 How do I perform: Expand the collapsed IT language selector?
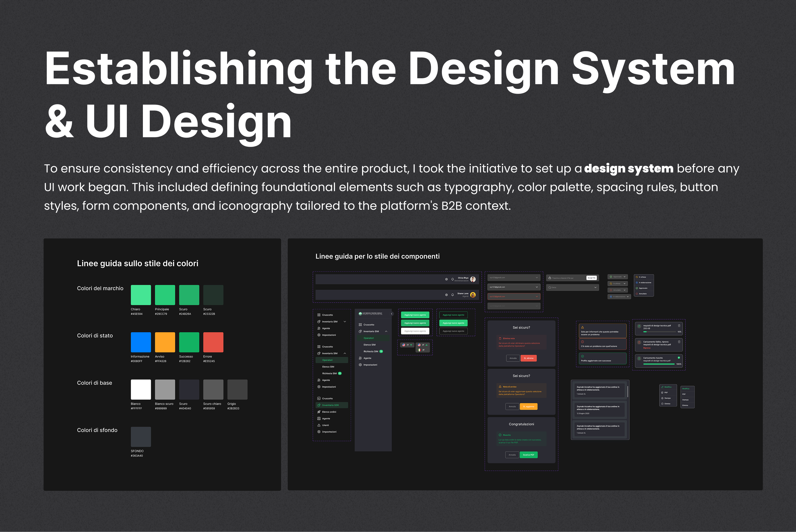(411, 345)
